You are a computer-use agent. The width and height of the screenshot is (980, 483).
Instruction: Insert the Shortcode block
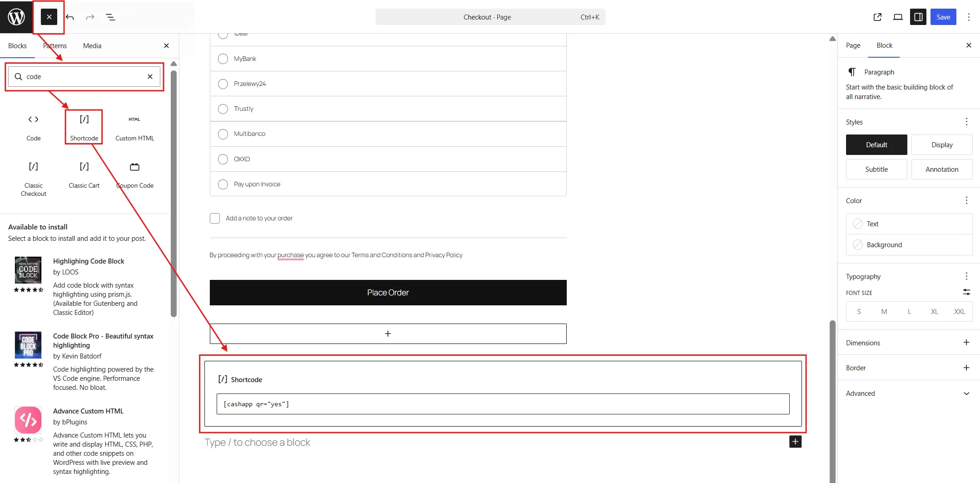[x=84, y=128]
